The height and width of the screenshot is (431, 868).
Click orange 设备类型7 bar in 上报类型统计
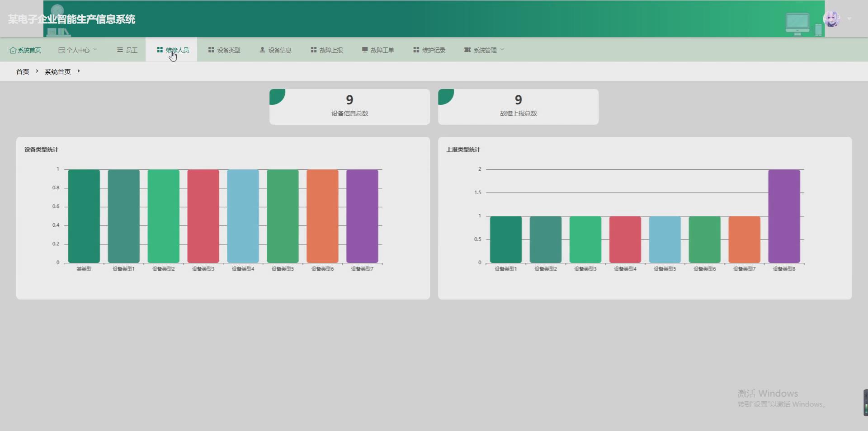745,239
